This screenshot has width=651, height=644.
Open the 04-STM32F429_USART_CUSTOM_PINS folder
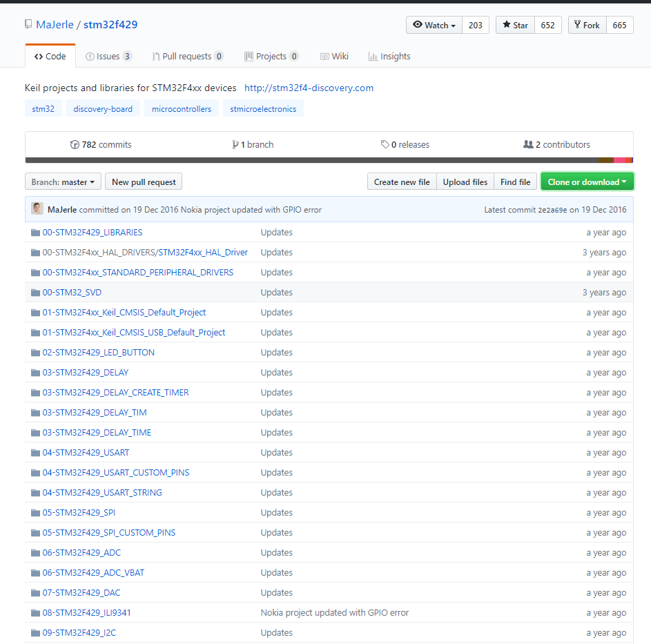116,473
